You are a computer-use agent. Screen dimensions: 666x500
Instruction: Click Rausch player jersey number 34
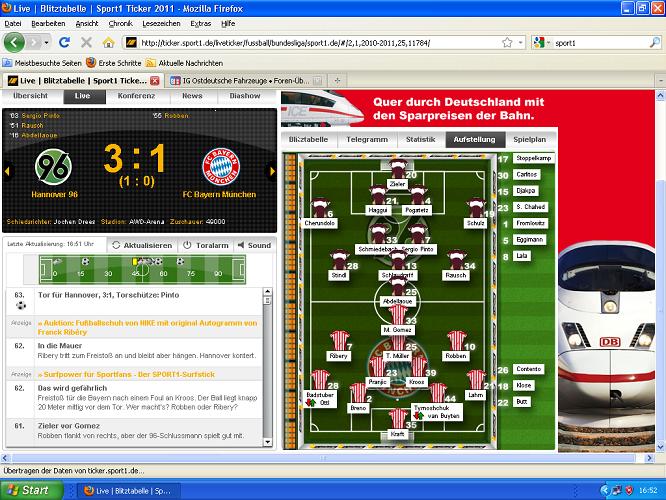pyautogui.click(x=456, y=260)
